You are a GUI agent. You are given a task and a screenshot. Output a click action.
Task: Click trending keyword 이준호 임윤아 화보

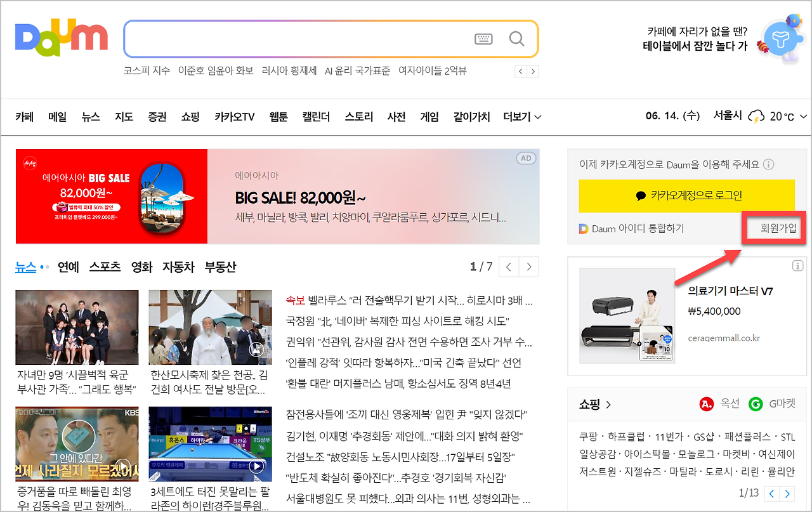(x=216, y=71)
